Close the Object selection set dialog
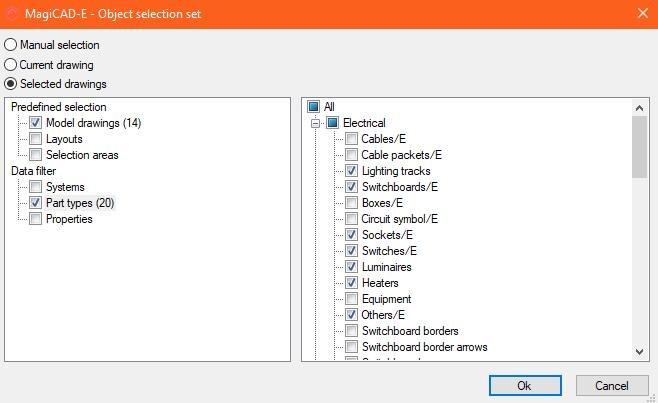 pos(642,13)
